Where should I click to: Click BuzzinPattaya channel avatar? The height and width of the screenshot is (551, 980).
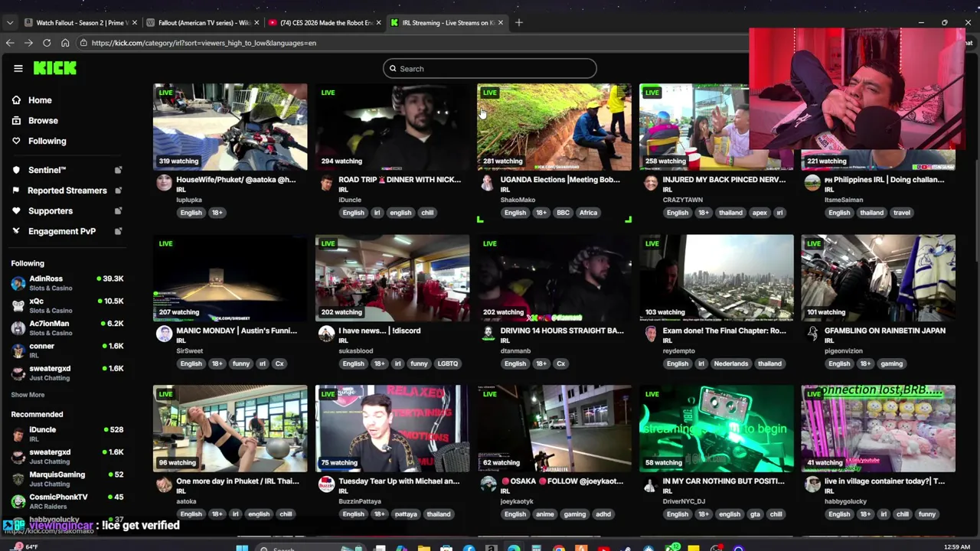pyautogui.click(x=326, y=484)
